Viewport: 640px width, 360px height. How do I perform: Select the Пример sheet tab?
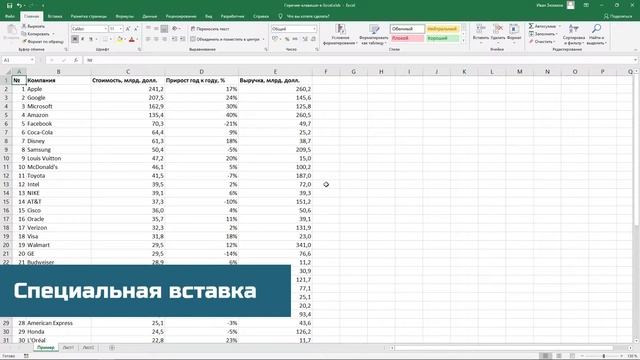click(45, 347)
